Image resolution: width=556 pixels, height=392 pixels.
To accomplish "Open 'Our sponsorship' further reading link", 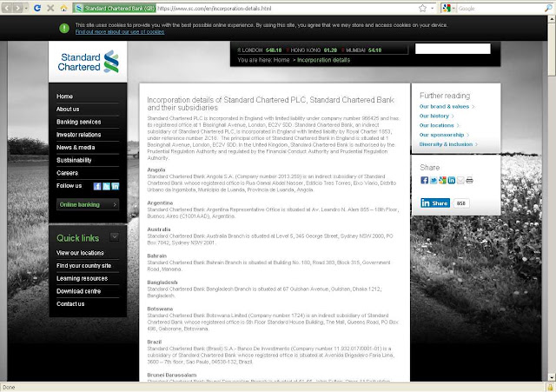I will 442,136.
